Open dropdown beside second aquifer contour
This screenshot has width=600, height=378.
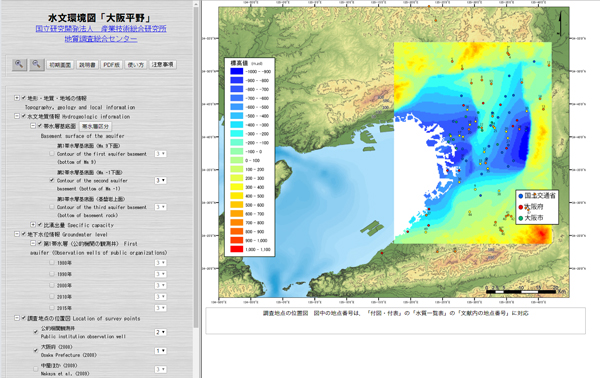tap(160, 180)
